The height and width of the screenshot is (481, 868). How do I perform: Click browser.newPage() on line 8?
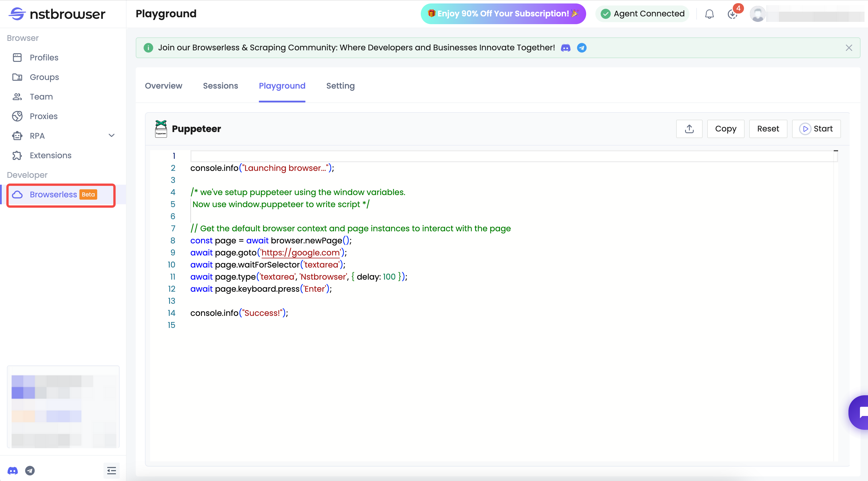(x=310, y=241)
